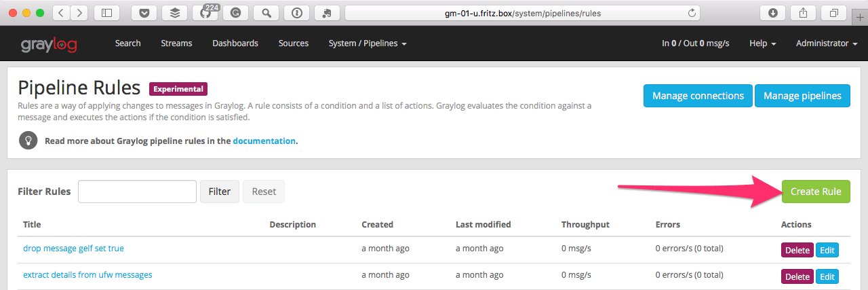
Task: Reload the page with the refresh icon
Action: pos(692,13)
